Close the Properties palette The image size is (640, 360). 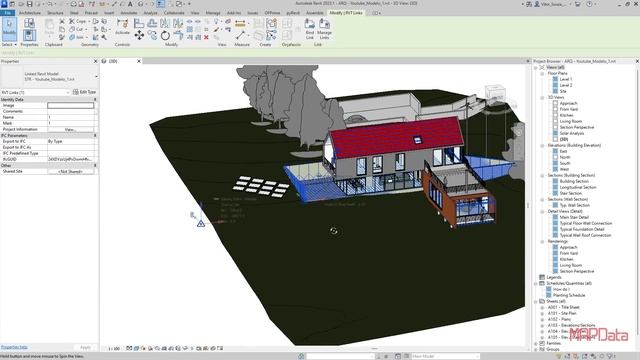(96, 61)
